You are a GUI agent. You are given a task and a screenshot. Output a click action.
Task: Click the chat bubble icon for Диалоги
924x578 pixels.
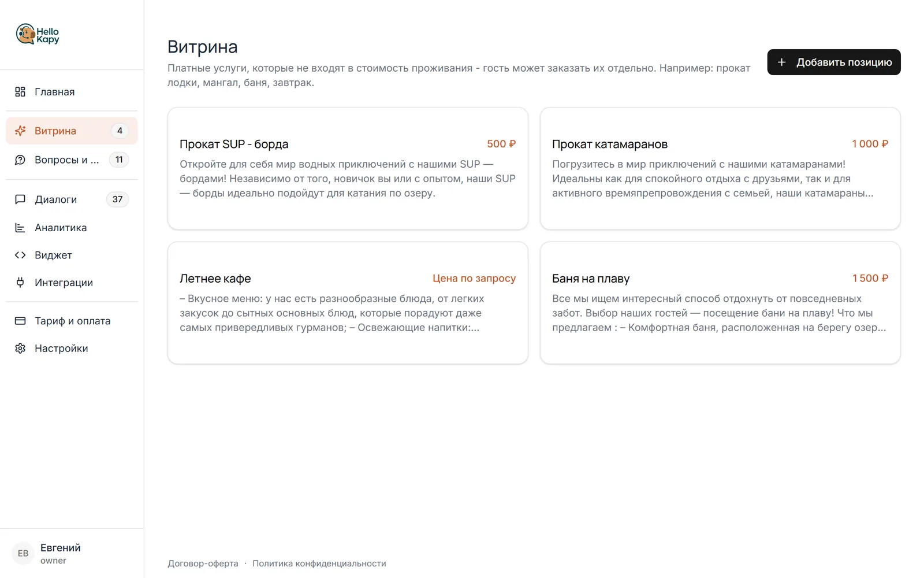[20, 199]
